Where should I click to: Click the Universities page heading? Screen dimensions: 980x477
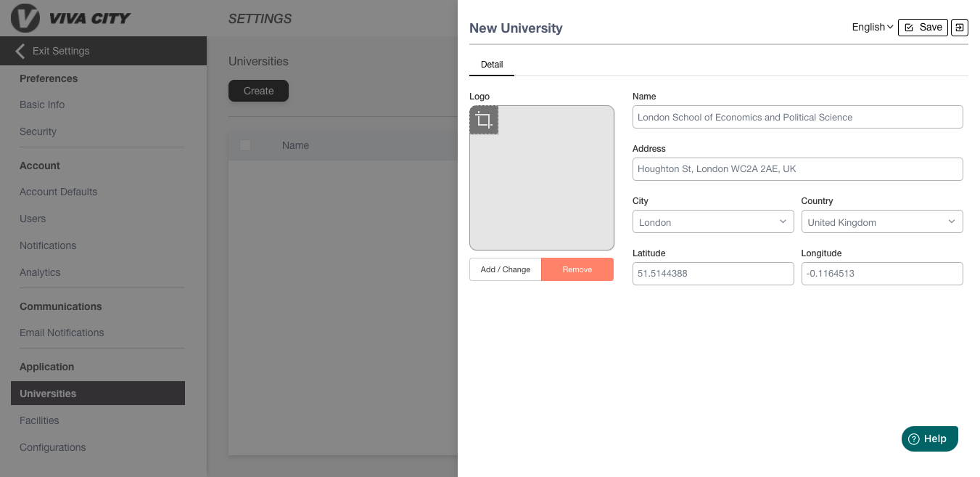pos(258,62)
